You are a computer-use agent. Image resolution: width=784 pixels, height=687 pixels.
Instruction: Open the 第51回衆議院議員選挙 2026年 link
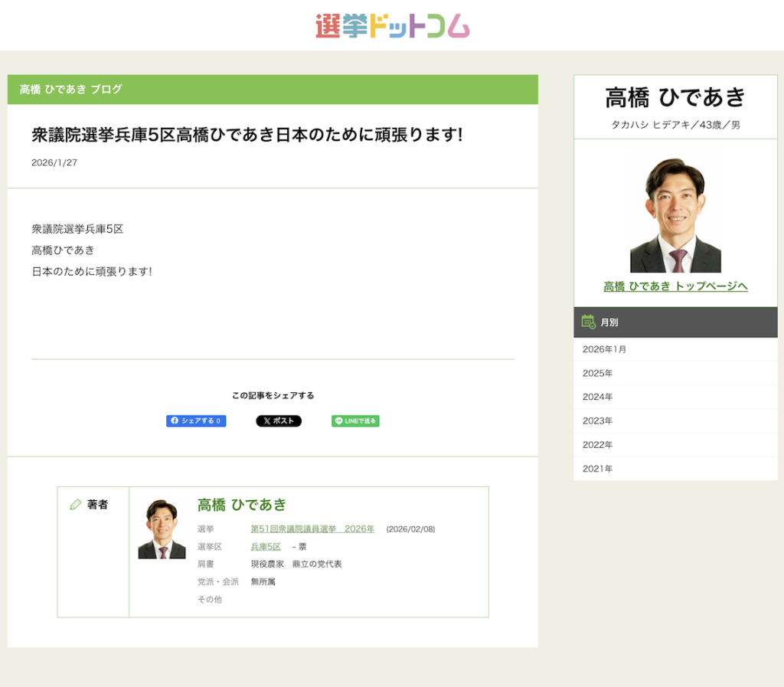[312, 529]
